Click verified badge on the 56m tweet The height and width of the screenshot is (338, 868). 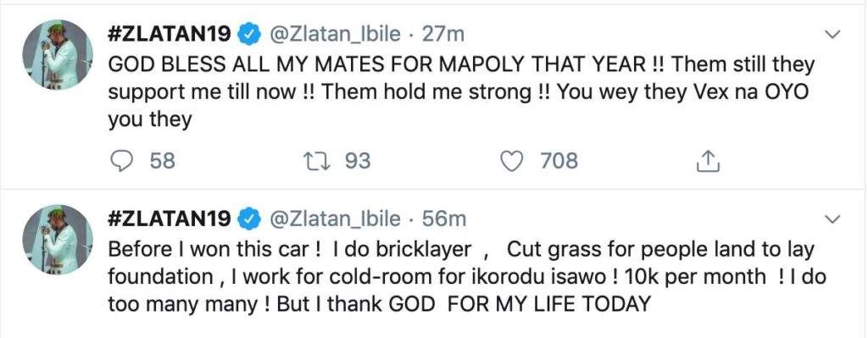(249, 219)
